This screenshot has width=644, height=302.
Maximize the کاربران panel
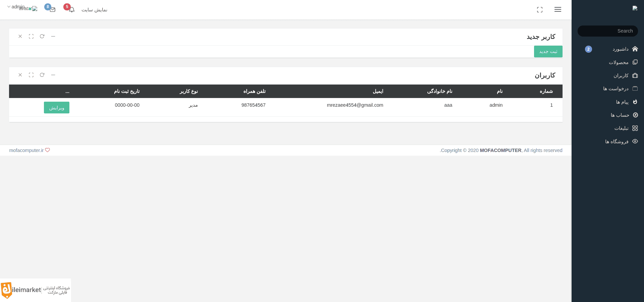point(31,75)
